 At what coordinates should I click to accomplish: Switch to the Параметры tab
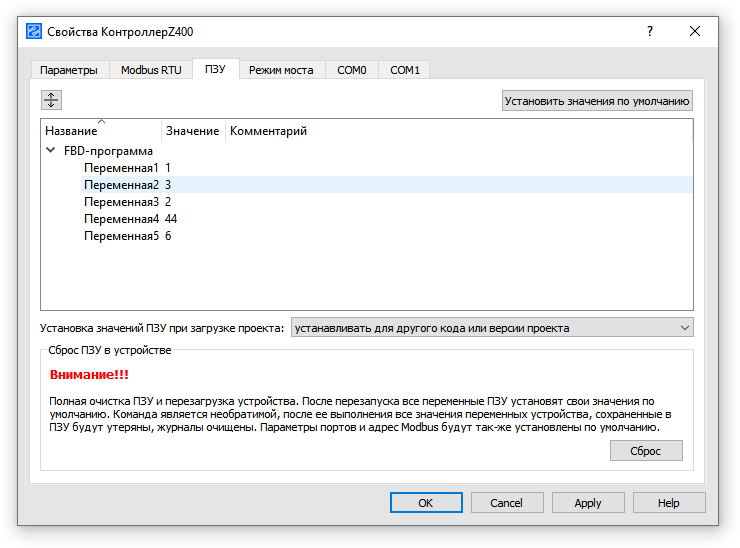69,70
